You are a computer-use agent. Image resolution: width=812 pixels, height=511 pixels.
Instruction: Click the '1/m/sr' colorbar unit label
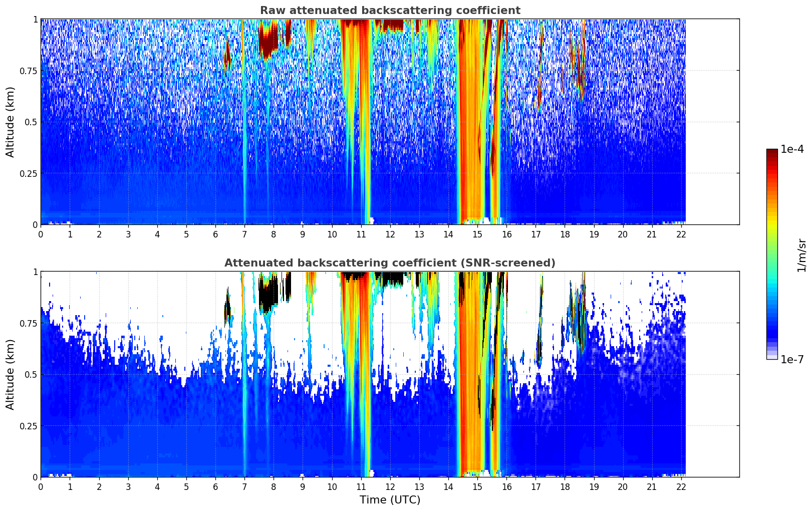point(801,254)
